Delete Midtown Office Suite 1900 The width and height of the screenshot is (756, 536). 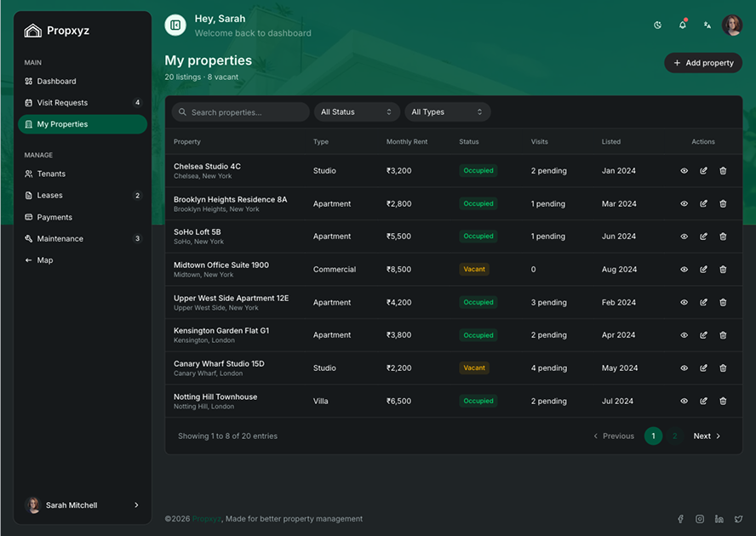pyautogui.click(x=723, y=270)
